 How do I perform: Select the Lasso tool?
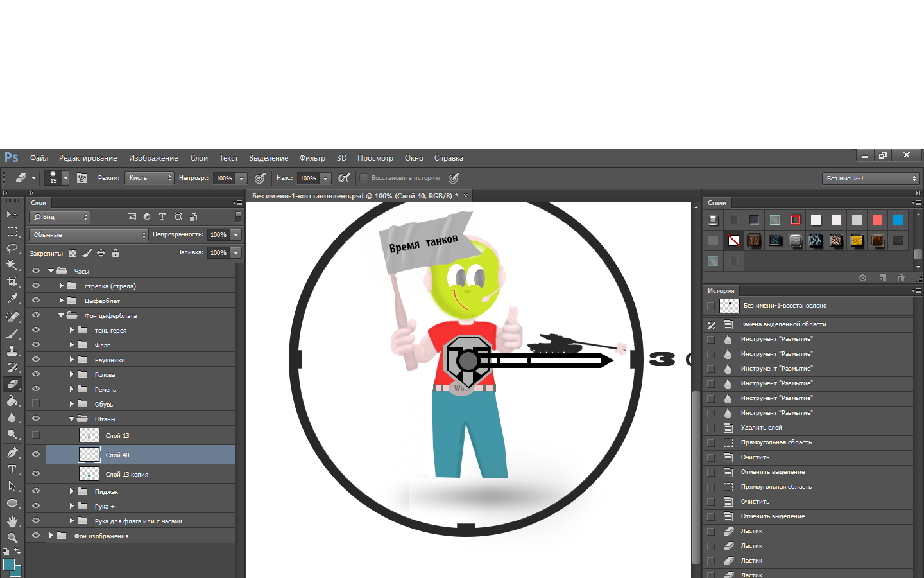(x=12, y=248)
